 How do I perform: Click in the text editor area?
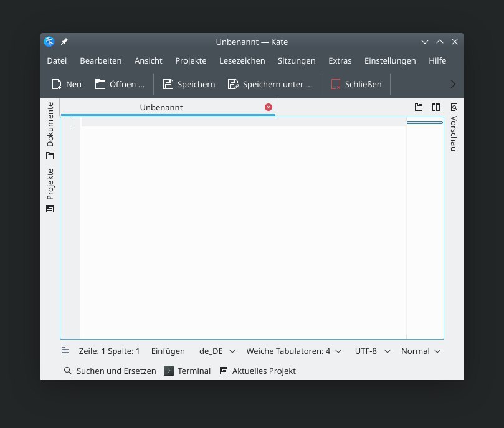244,228
